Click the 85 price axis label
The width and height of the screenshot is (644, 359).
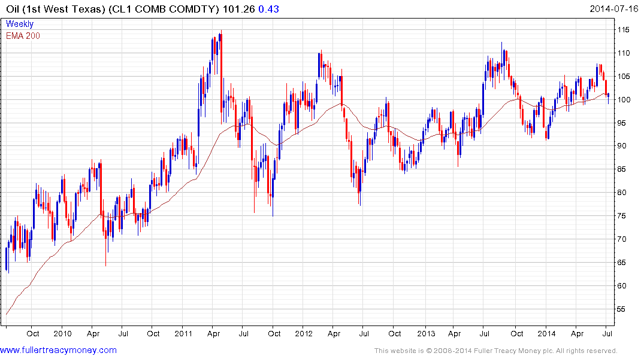coord(622,169)
